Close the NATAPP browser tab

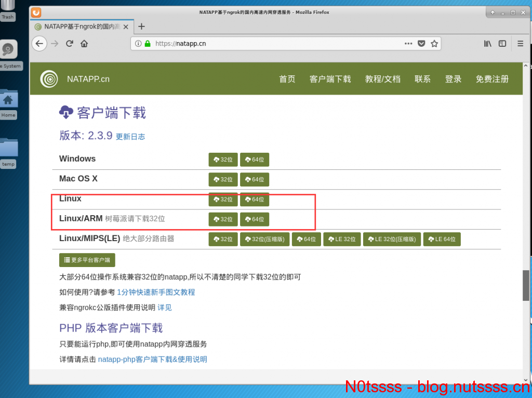pyautogui.click(x=126, y=26)
